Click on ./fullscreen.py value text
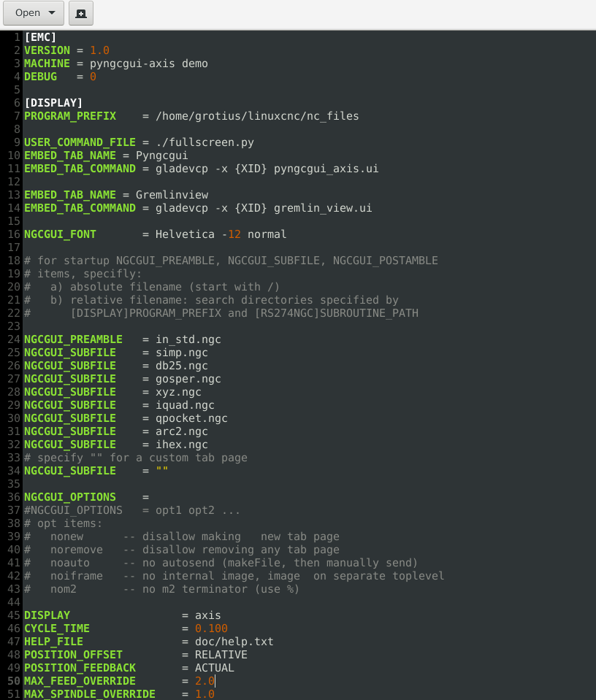 [205, 142]
